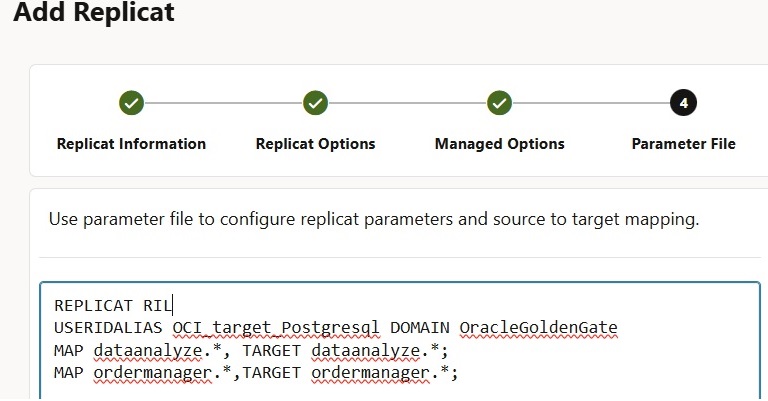This screenshot has width=768, height=401.
Task: Click the USERIDALIAS keyword in the editor
Action: (108, 328)
